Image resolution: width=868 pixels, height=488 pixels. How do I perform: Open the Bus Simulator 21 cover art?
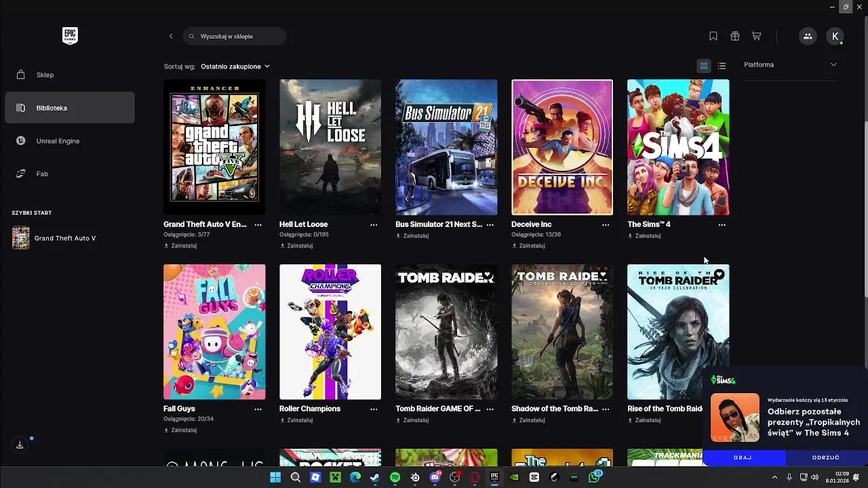point(446,147)
